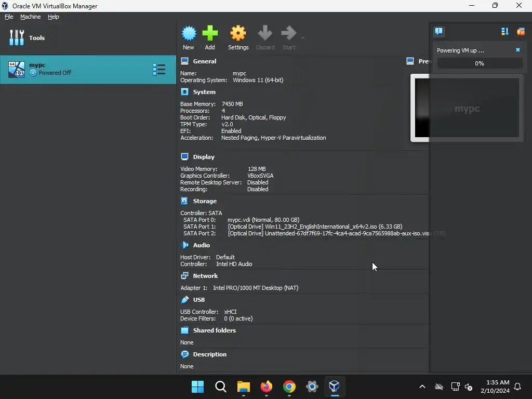532x399 pixels.
Task: Click the Base Memory 7450 MB value
Action: (x=232, y=104)
